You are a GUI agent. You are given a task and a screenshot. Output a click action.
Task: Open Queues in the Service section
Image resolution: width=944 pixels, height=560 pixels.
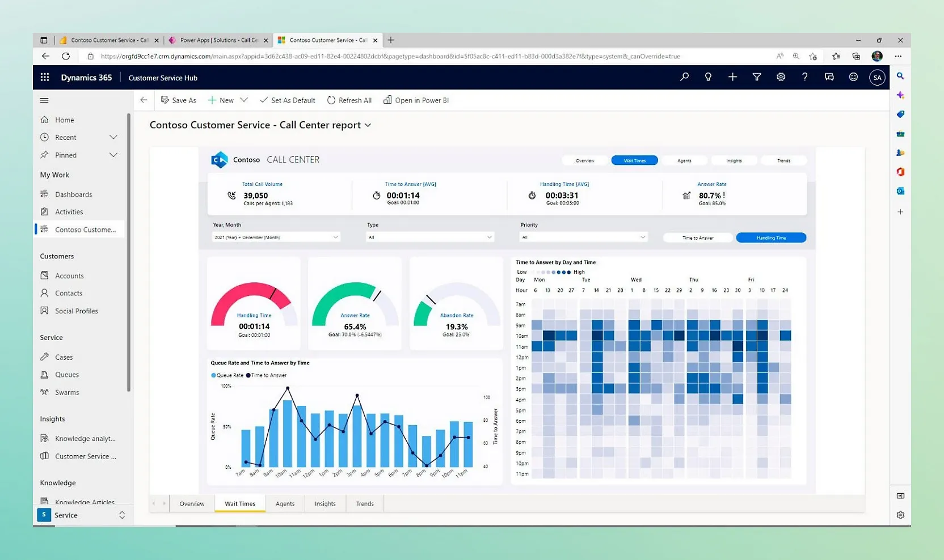tap(67, 375)
